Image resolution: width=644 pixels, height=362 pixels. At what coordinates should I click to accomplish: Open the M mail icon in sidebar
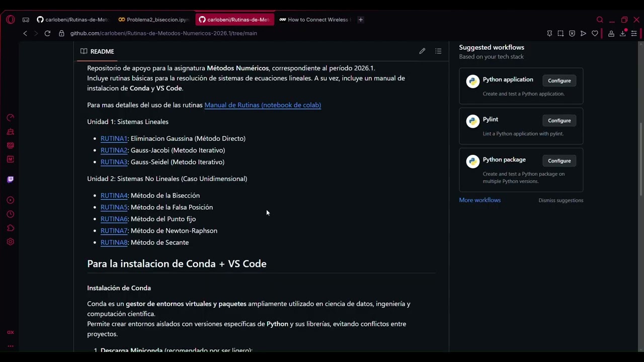11,159
